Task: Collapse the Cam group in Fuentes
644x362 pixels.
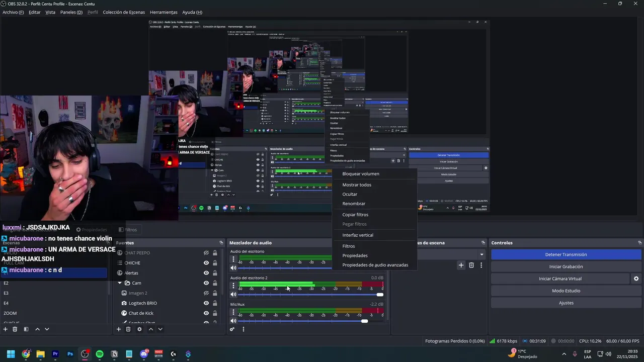Action: (120, 283)
